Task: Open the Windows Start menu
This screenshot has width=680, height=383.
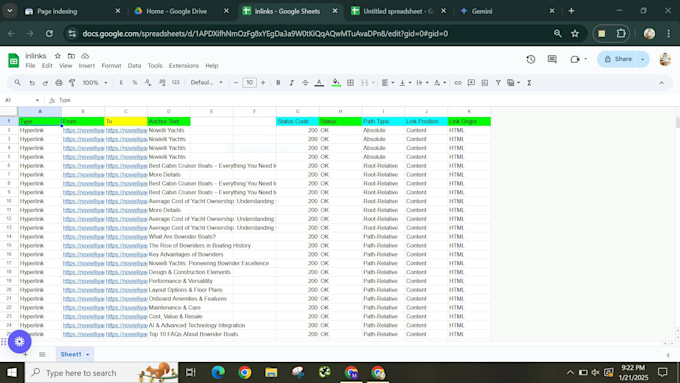Action: coord(12,373)
